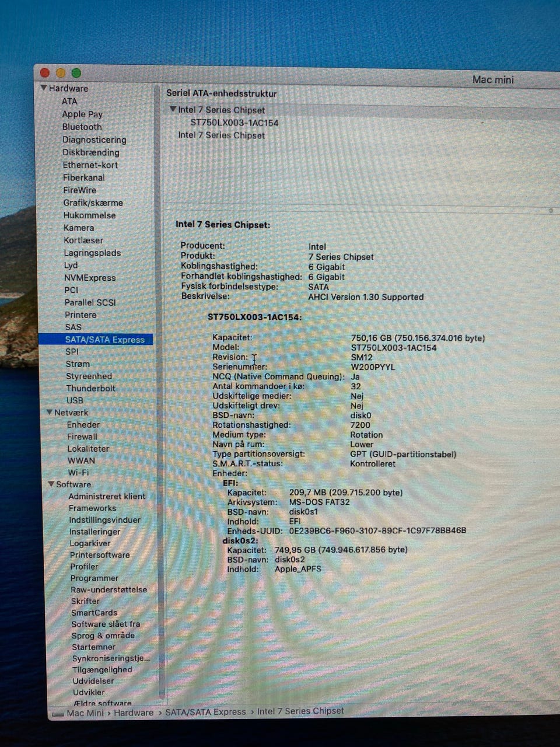Select ST750LX003-1AC154 in the device tree

coord(235,123)
